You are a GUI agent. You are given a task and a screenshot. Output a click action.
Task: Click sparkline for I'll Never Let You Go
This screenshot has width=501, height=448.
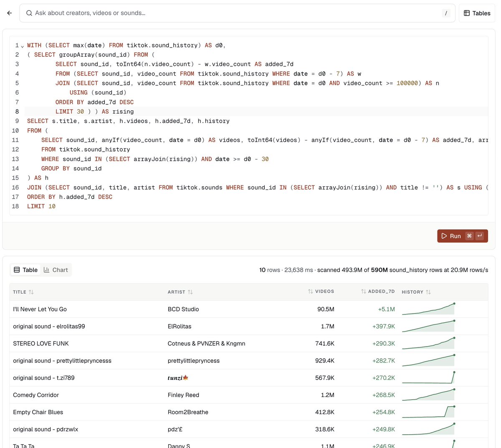(x=428, y=309)
